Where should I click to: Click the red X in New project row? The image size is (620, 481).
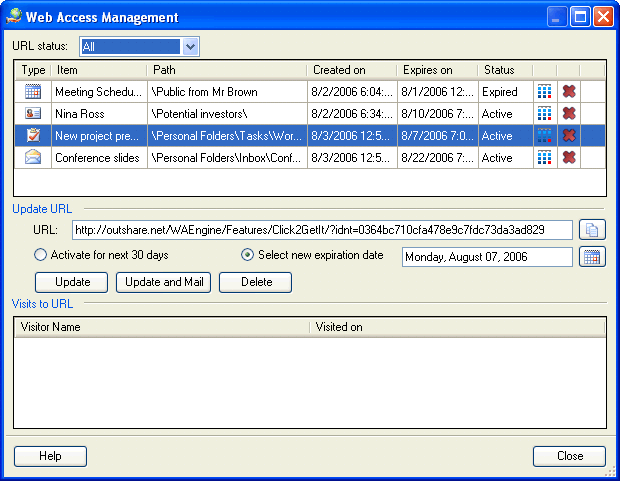click(569, 136)
